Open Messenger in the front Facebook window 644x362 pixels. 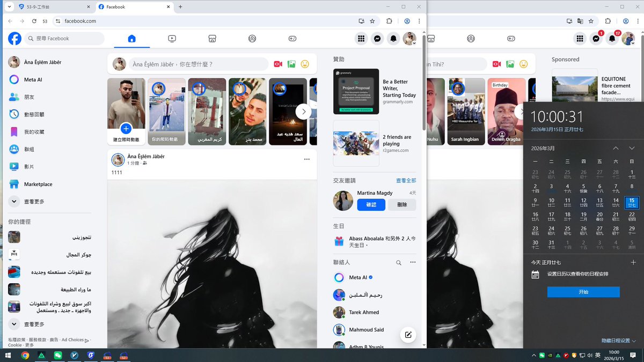[x=378, y=39]
